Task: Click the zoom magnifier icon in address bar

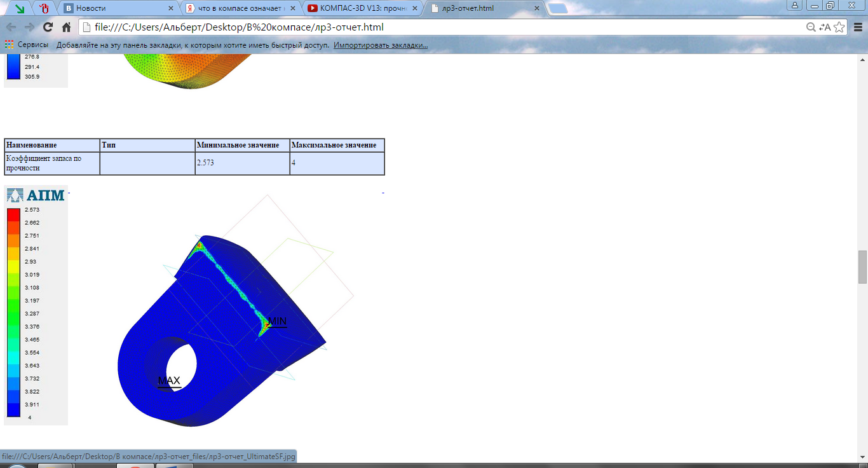Action: coord(811,27)
